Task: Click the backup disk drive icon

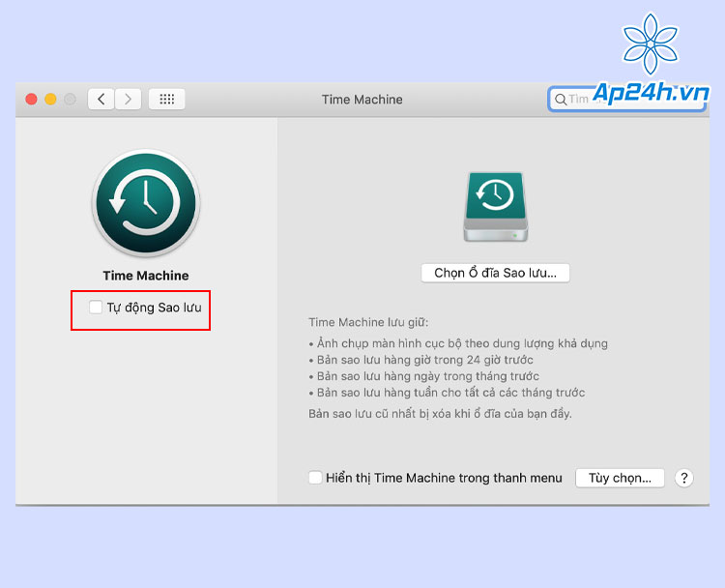Action: (x=496, y=206)
